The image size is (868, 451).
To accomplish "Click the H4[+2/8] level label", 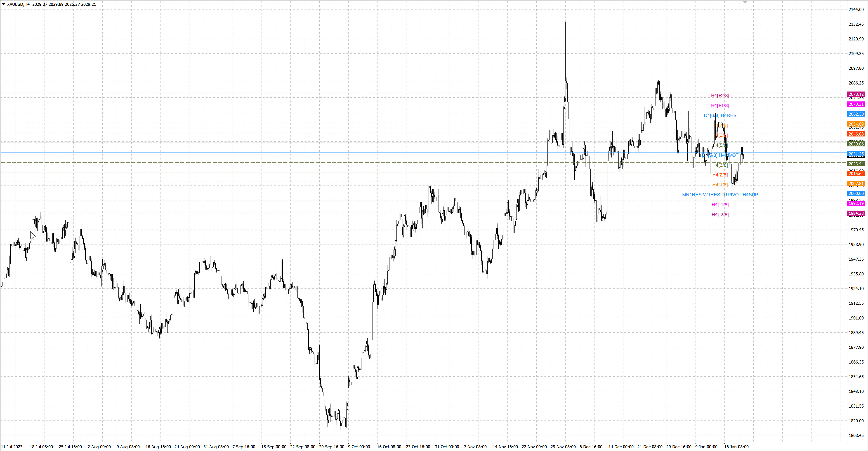I will coord(720,96).
